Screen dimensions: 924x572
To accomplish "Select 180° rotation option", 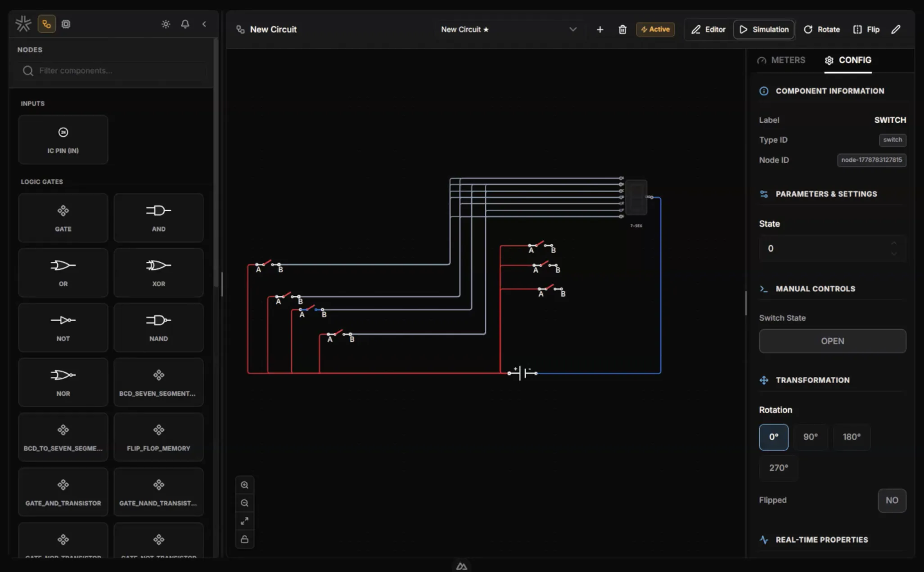I will [852, 437].
